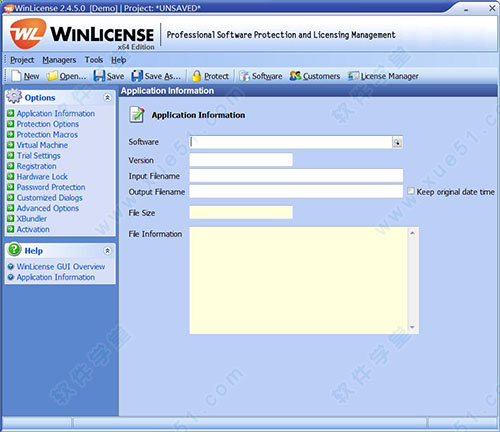500x432 pixels.
Task: Click File Information scrollbar up arrow
Action: (412, 233)
